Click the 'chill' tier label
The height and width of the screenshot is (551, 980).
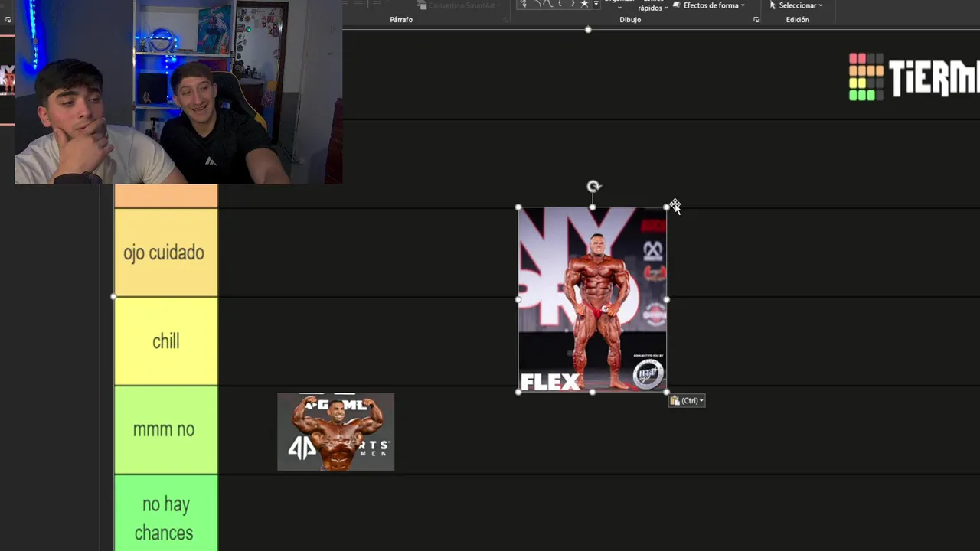[165, 341]
